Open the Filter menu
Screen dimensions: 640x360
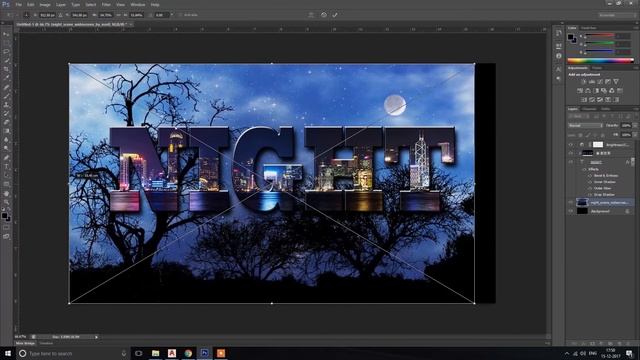click(x=106, y=4)
